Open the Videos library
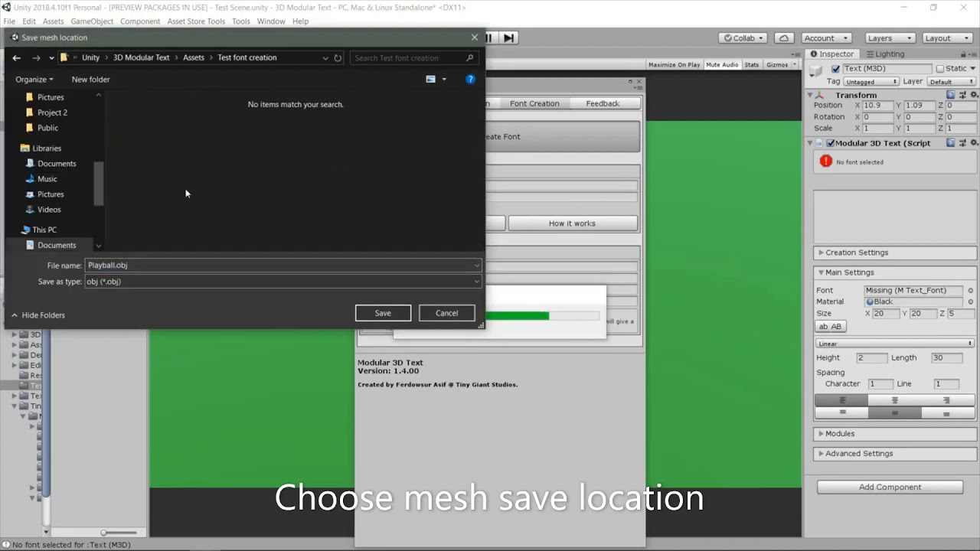The width and height of the screenshot is (980, 551). point(43,209)
